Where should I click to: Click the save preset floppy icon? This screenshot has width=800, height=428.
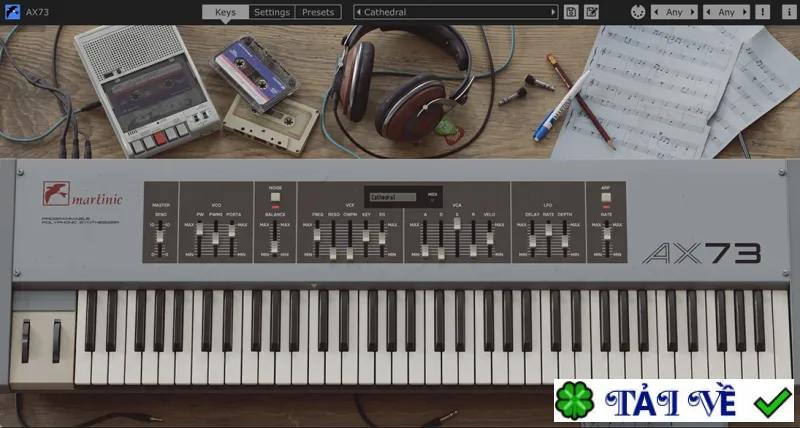[x=571, y=12]
